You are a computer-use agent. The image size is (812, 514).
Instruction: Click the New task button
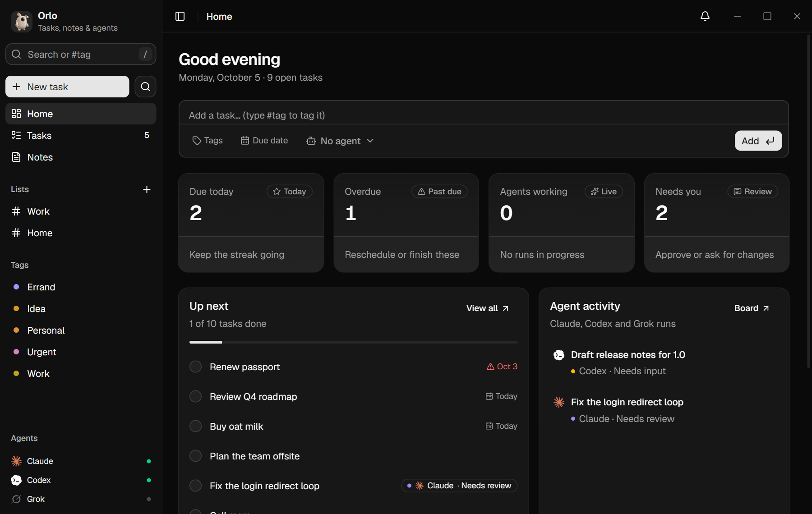pyautogui.click(x=67, y=87)
